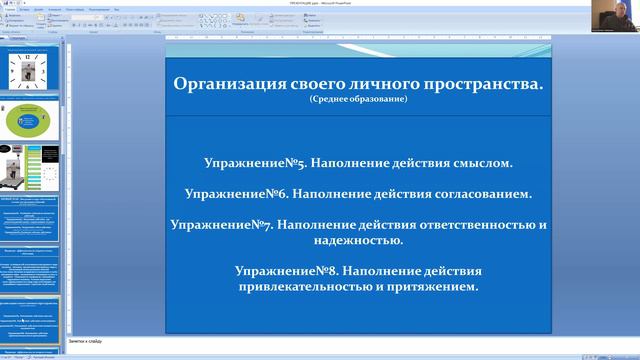Open the Вставка ribbon tab
The image size is (640, 360).
(24, 9)
